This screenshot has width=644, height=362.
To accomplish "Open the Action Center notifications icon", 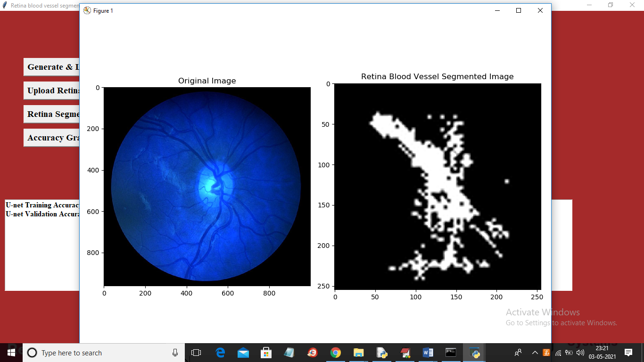I will coord(628,353).
